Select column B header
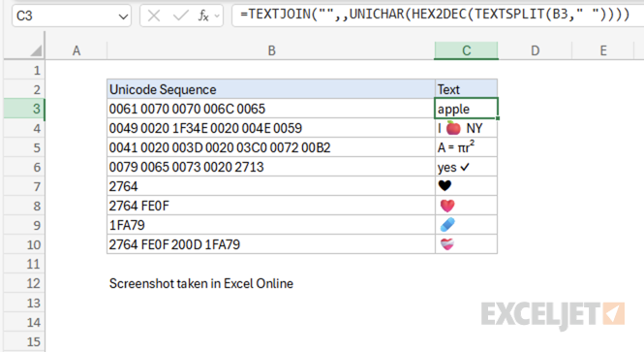 coord(271,50)
